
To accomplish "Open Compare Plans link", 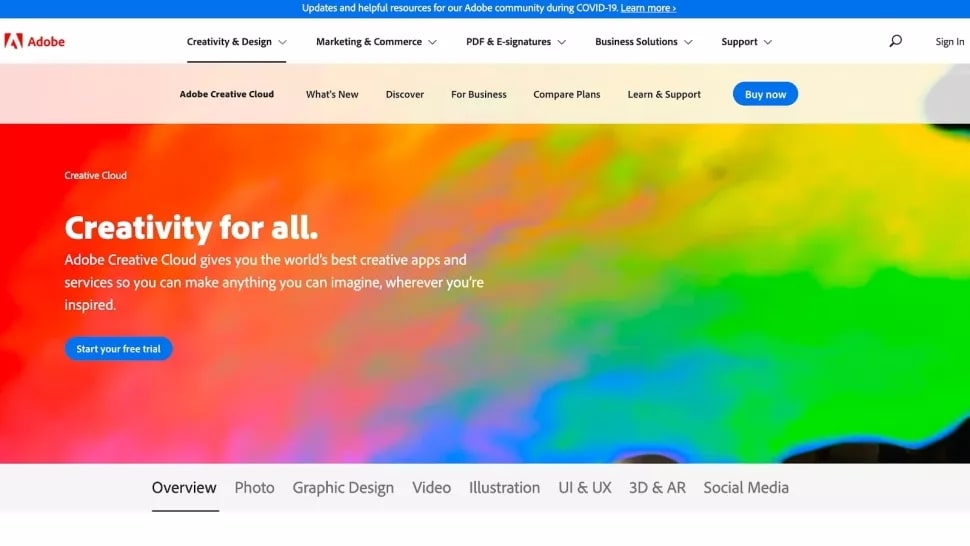I will (x=567, y=94).
